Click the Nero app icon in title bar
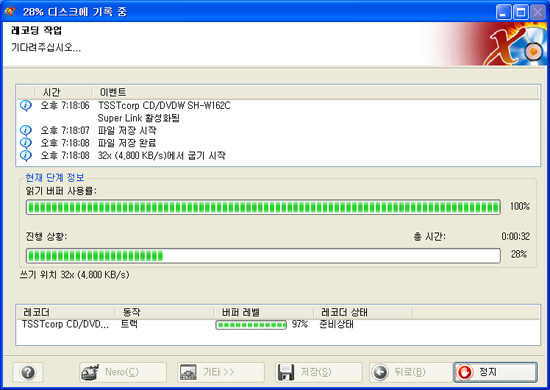 pos(10,12)
